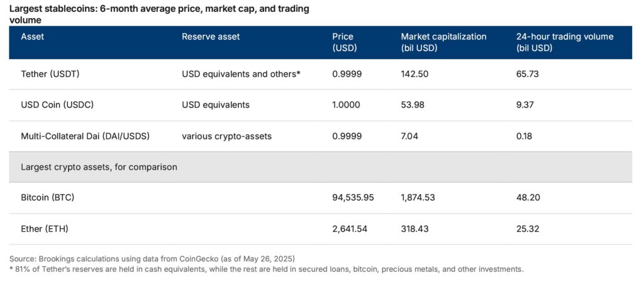The image size is (644, 282).
Task: Click the Market capitalization column header
Action: click(x=443, y=42)
